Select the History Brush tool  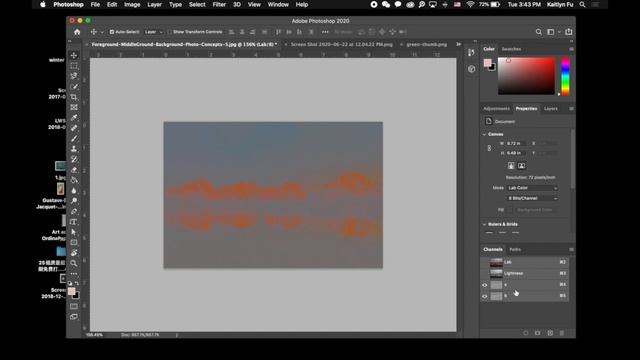pyautogui.click(x=74, y=159)
